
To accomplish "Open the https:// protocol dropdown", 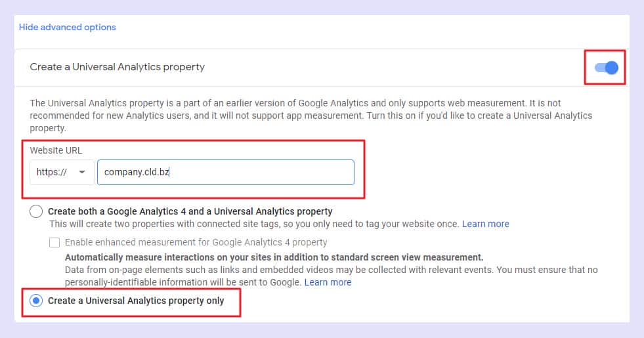I will click(62, 172).
